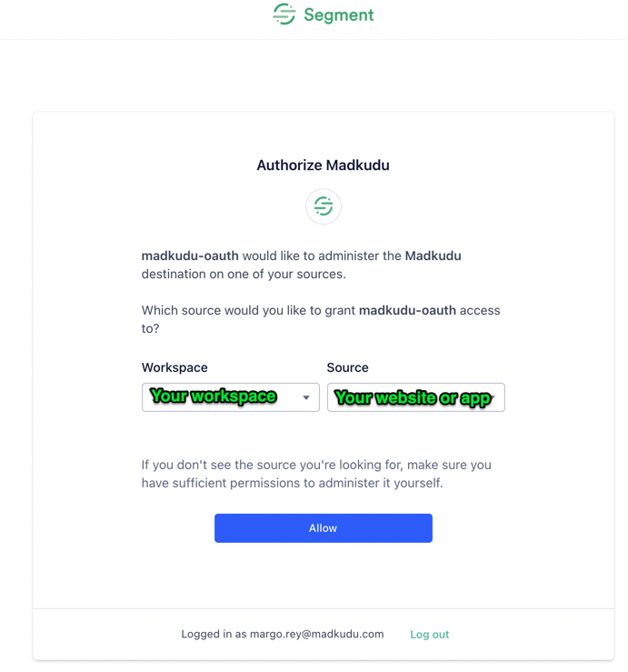The height and width of the screenshot is (672, 628).
Task: Click the Log out link
Action: 429,635
